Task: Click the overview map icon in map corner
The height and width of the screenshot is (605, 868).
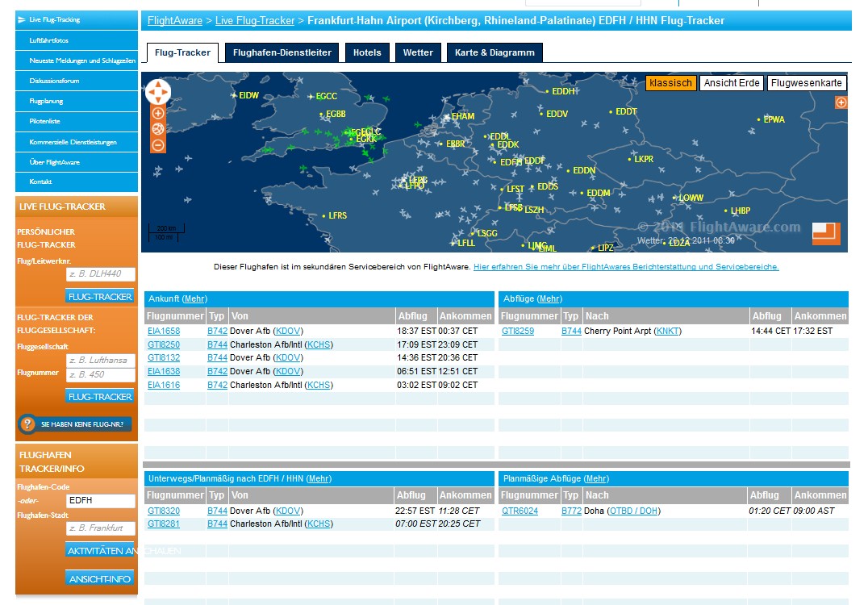Action: tap(826, 233)
